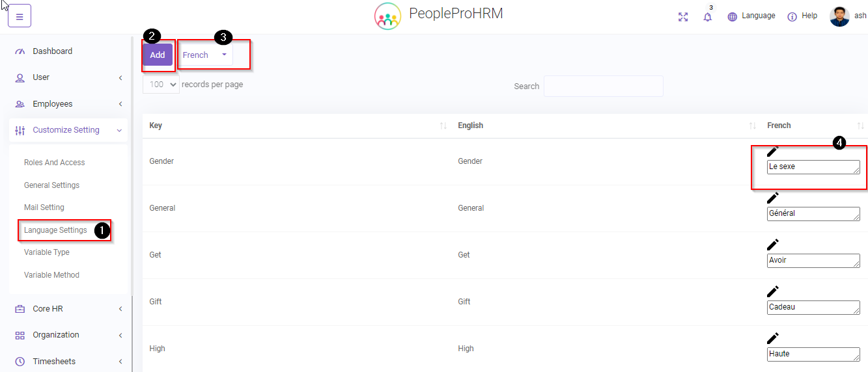The height and width of the screenshot is (372, 868).
Task: Sort the table by English column
Action: [x=752, y=126]
